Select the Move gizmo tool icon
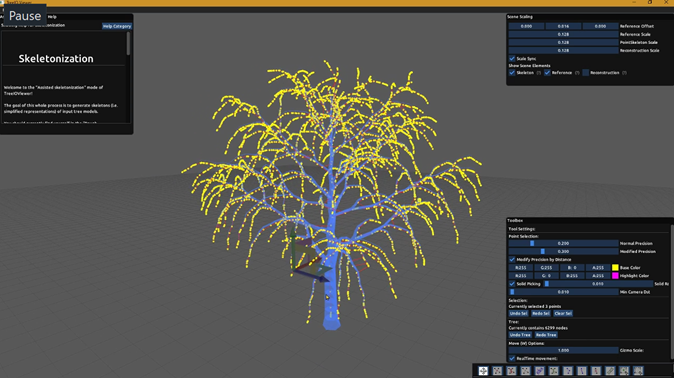This screenshot has width=674, height=378. pos(483,371)
